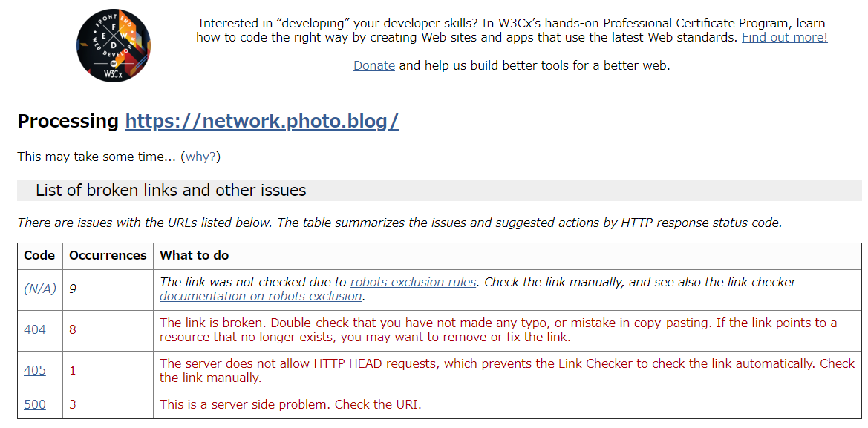The width and height of the screenshot is (868, 428).
Task: Jump to the 404 code entries
Action: [34, 329]
